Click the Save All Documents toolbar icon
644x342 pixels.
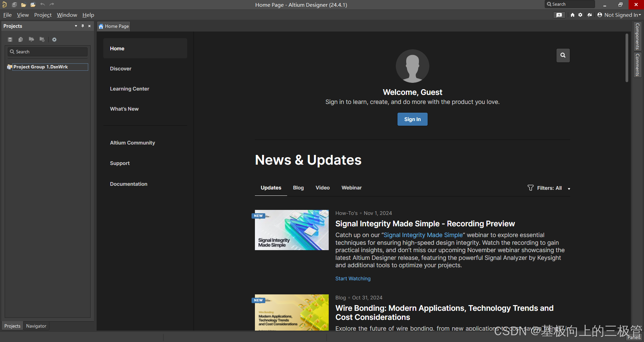(x=14, y=5)
